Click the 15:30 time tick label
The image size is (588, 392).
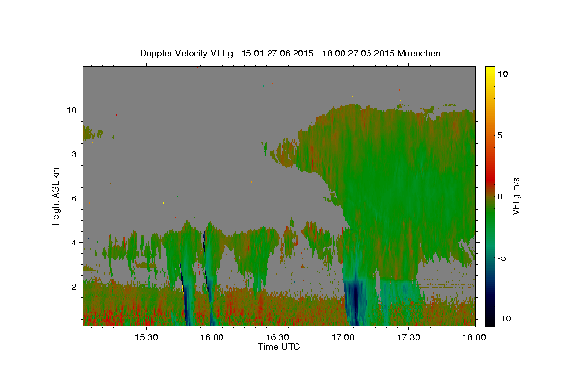[x=146, y=337]
